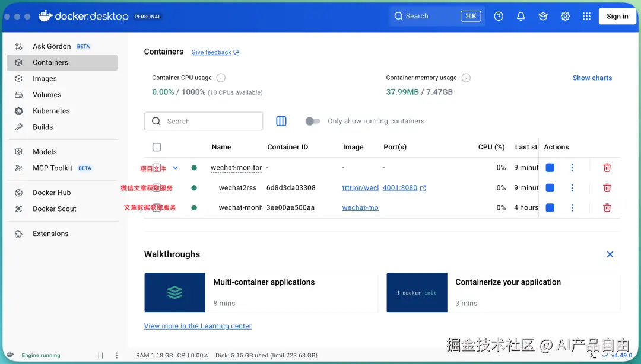Screen dimensions: 641x364
Task: Open the Learning center graduation cap icon
Action: tap(543, 17)
